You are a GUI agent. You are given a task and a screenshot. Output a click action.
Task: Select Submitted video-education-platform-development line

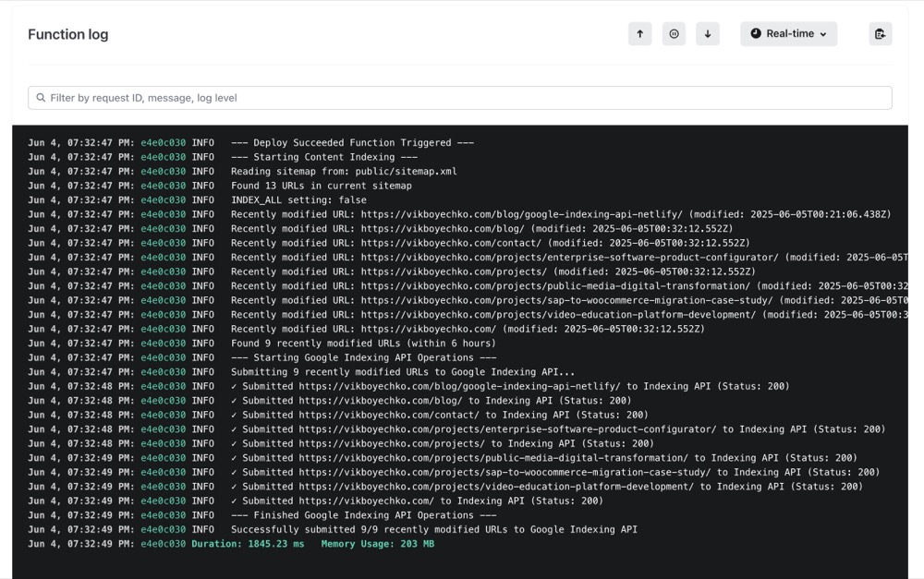(445, 487)
